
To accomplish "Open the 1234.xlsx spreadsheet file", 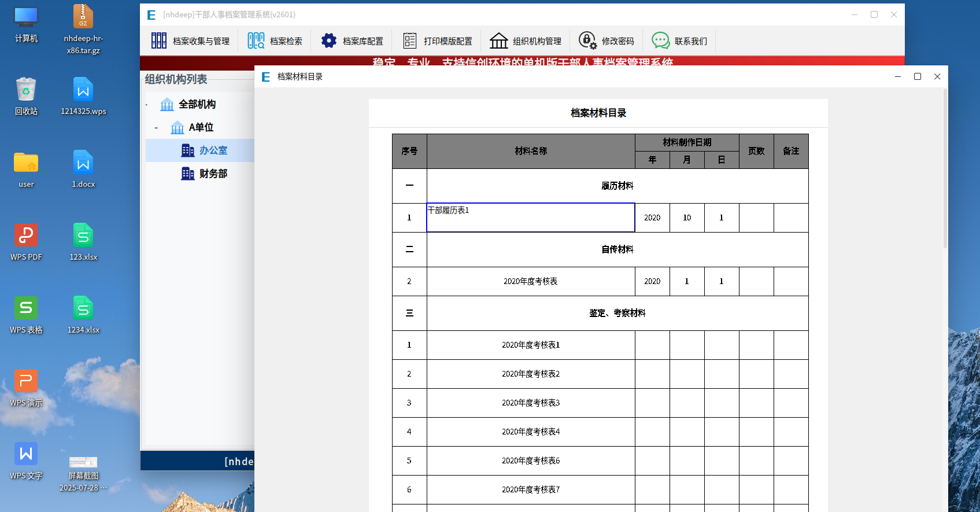I will pos(83,309).
